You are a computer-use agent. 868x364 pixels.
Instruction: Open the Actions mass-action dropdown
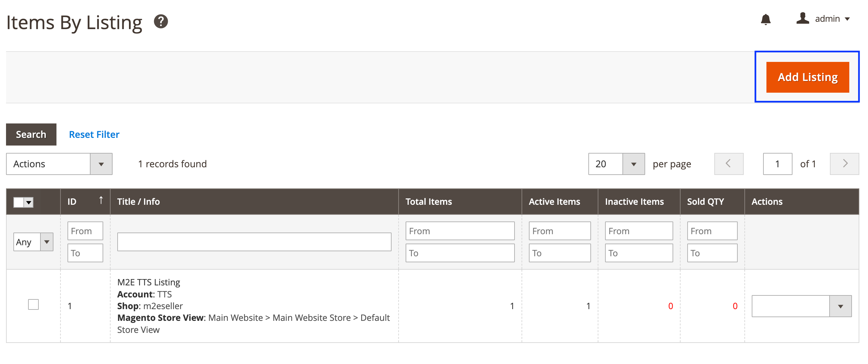pyautogui.click(x=59, y=164)
